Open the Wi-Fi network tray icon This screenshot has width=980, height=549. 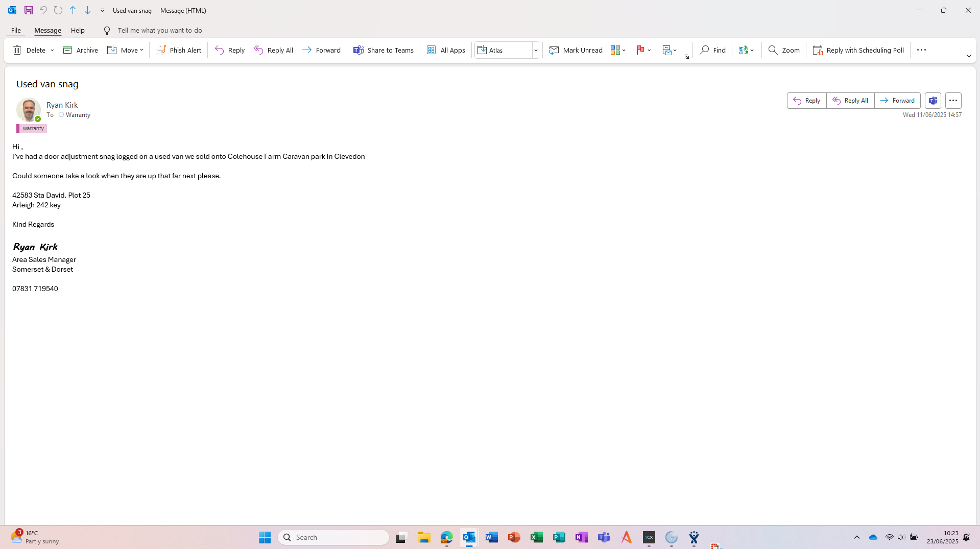(x=890, y=537)
